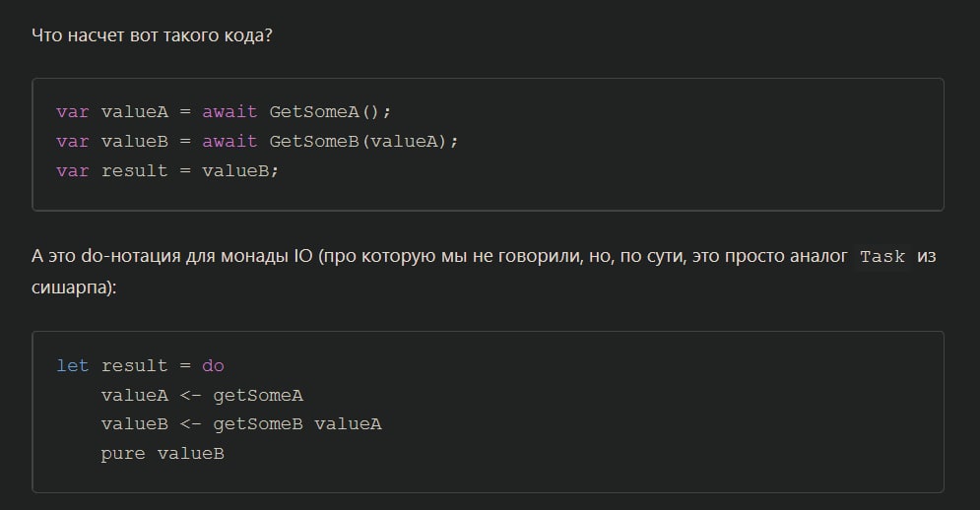This screenshot has height=510, width=980.
Task: Click the GetSomeB(valueA) call in C# code
Action: tap(363, 141)
